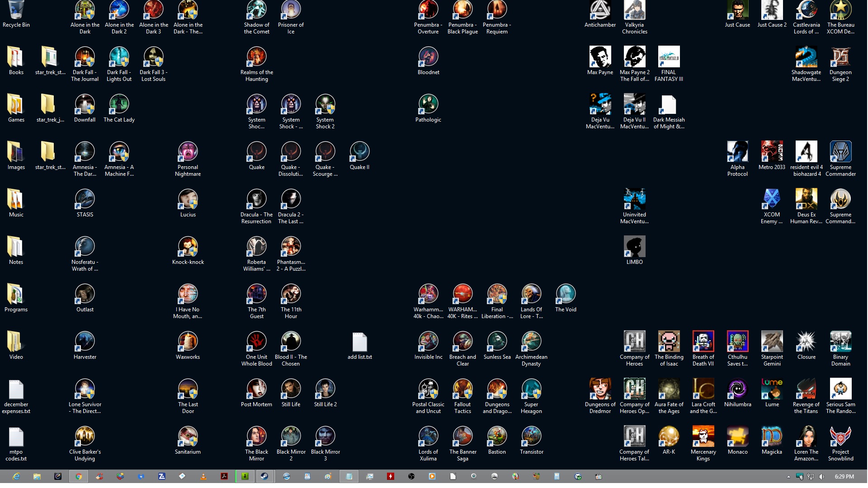The image size is (868, 488).
Task: Launch the Bloodnet shortcut
Action: coord(428,60)
